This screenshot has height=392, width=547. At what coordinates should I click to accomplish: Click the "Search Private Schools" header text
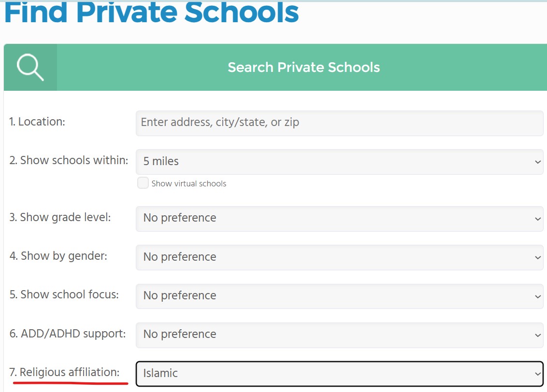pyautogui.click(x=303, y=67)
